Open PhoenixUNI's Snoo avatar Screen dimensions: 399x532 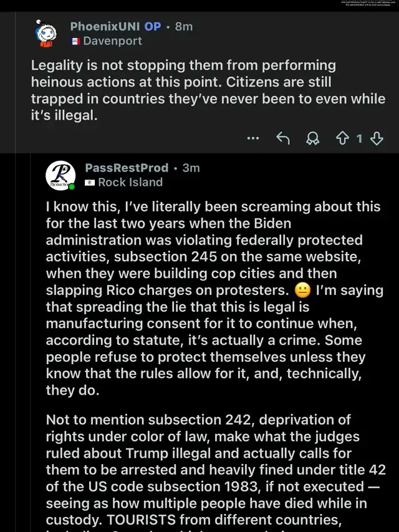47,34
